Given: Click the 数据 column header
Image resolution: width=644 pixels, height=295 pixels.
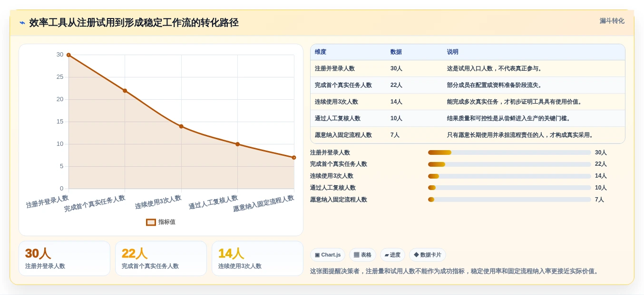Looking at the screenshot, I should pos(396,52).
